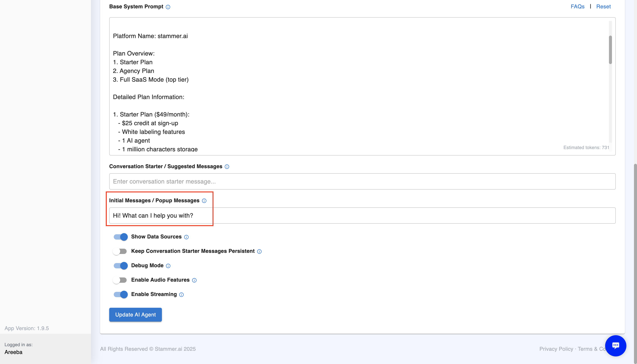The image size is (637, 364).
Task: Click 'Platform Name: stammer.ai' line
Action: pos(150,36)
